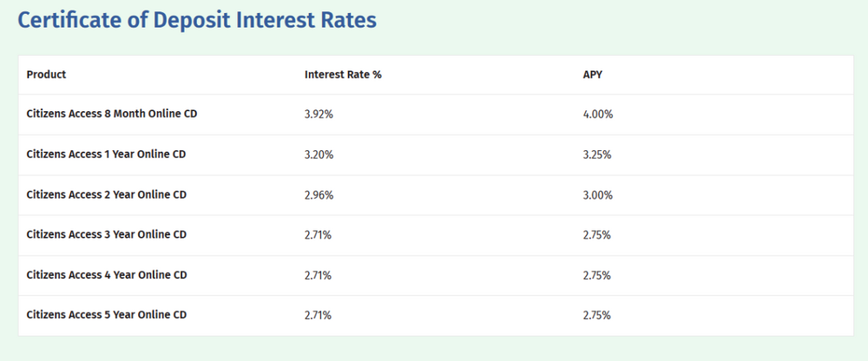This screenshot has height=361, width=868.
Task: Click the 3 Year CD's 2.71% interest rate
Action: click(x=319, y=235)
